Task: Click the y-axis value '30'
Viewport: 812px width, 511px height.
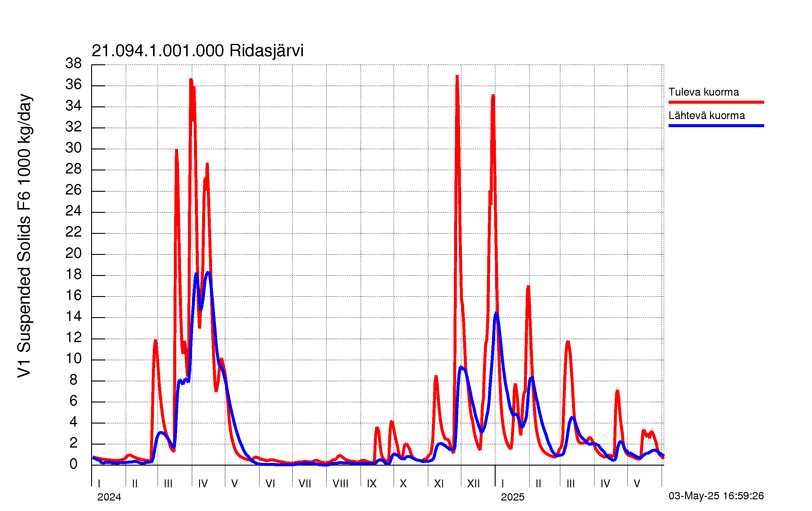Action: tap(73, 148)
